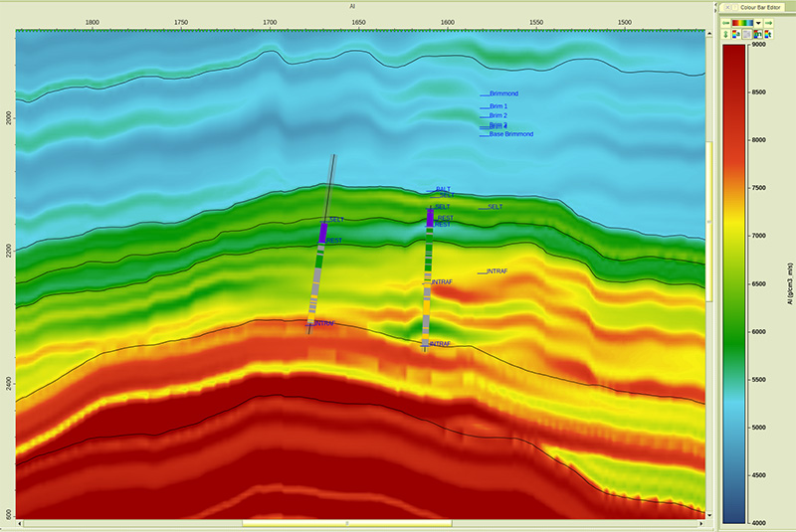
Task: Select the rainbow colour map preview swatch
Action: [742, 22]
